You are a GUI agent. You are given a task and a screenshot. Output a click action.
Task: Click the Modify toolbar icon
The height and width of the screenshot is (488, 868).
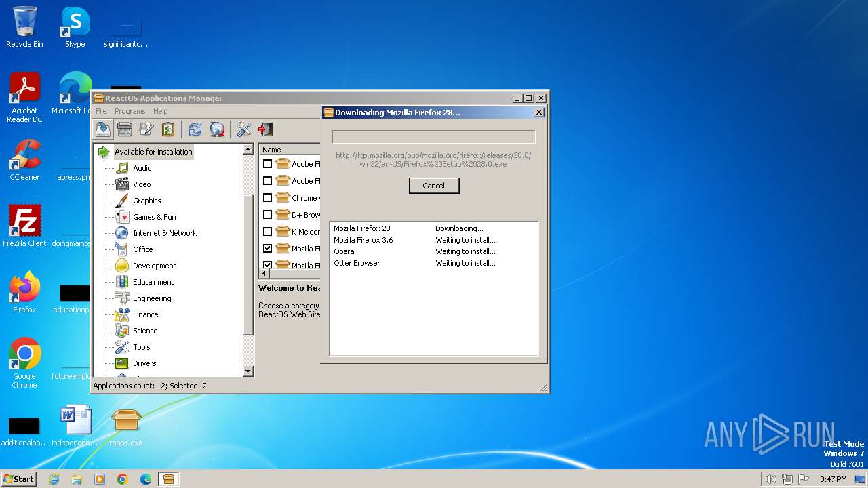(146, 129)
